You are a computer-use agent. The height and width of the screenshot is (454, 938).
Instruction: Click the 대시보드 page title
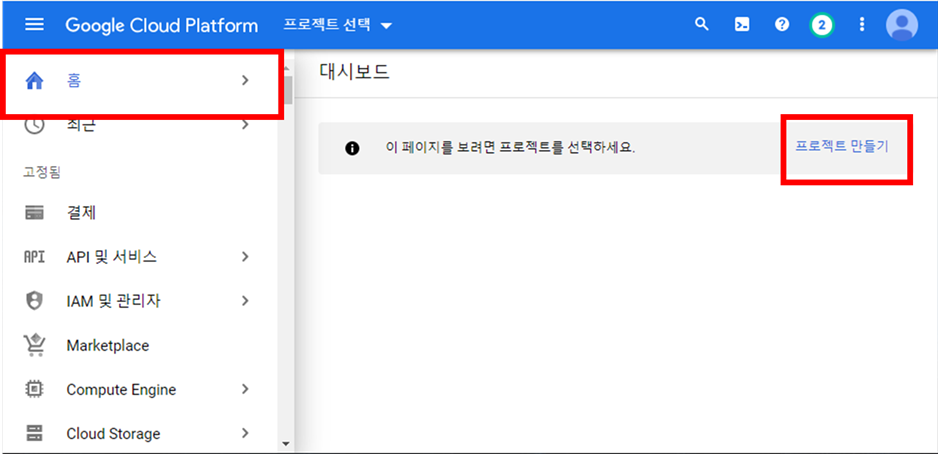(354, 72)
